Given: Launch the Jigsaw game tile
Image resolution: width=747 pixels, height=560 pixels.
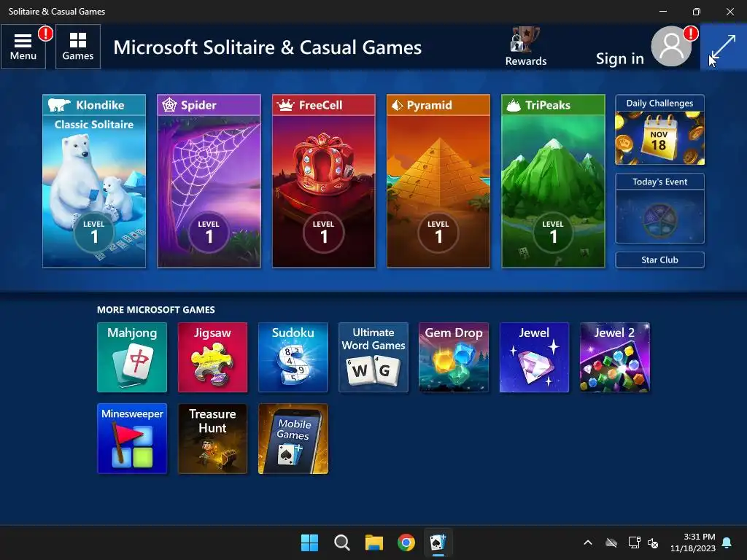Looking at the screenshot, I should pos(212,357).
